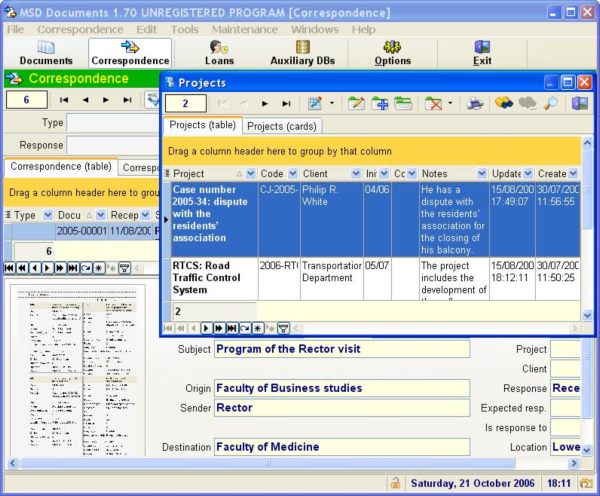This screenshot has width=600, height=496.
Task: Go to last project record
Action: click(286, 103)
